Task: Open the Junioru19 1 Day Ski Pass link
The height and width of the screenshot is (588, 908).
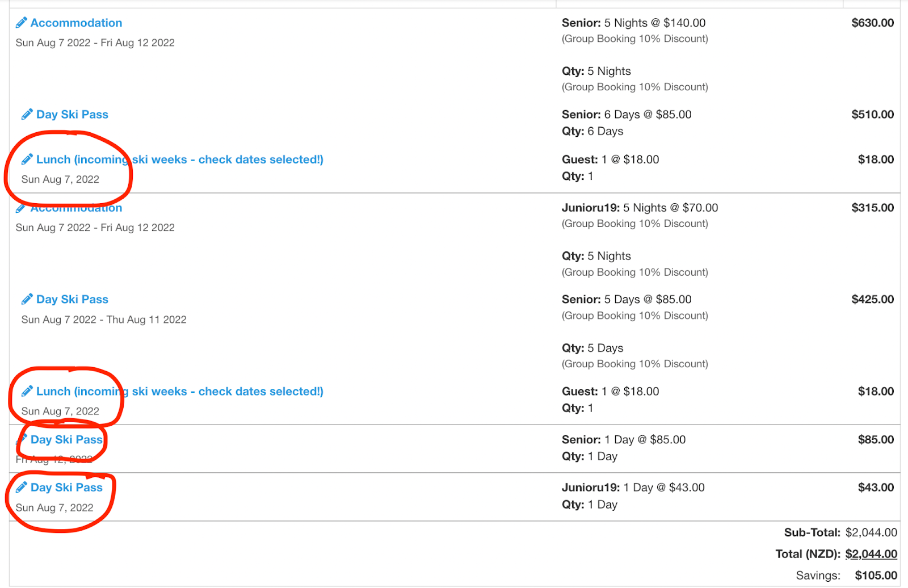Action: click(66, 488)
